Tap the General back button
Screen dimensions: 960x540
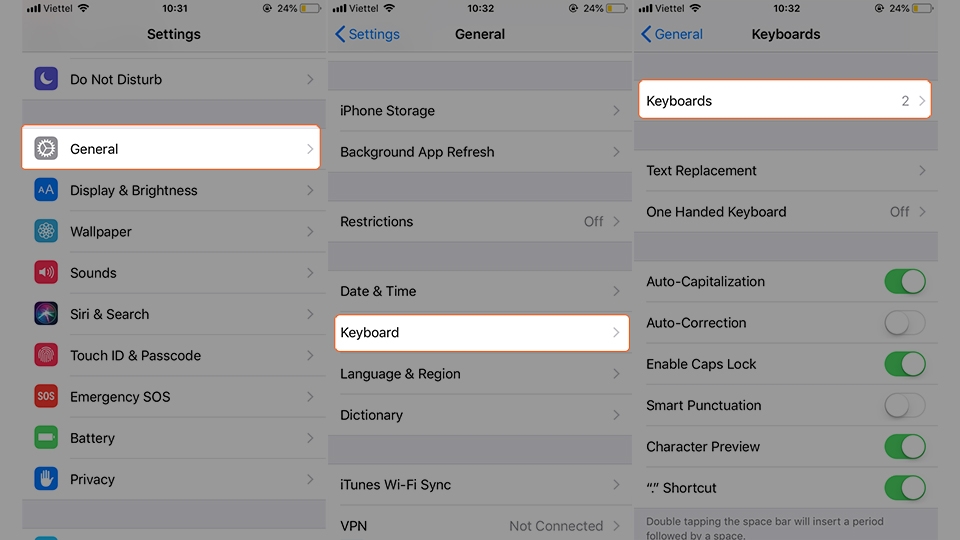672,34
